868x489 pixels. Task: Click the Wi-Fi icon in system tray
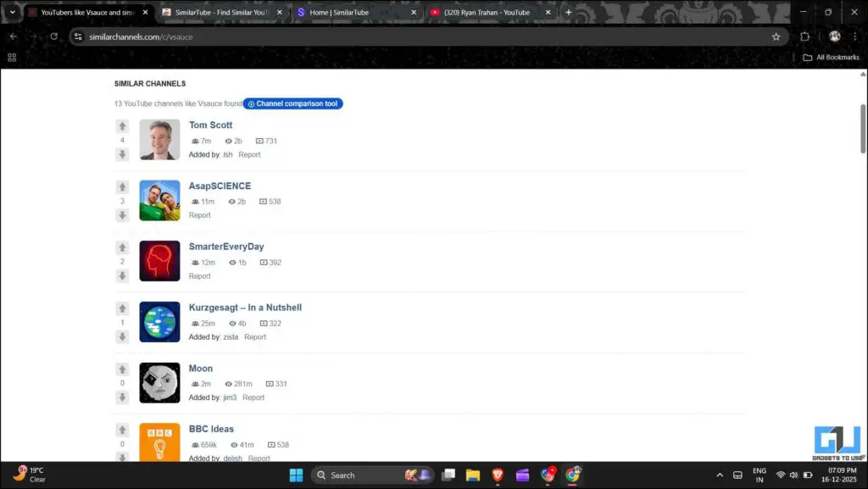click(x=780, y=475)
